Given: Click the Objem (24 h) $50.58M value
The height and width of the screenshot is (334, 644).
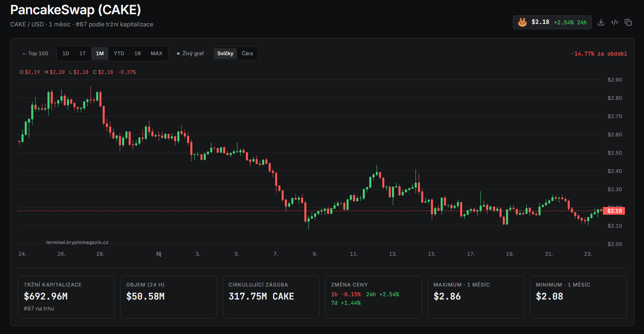Looking at the screenshot, I should tap(145, 297).
